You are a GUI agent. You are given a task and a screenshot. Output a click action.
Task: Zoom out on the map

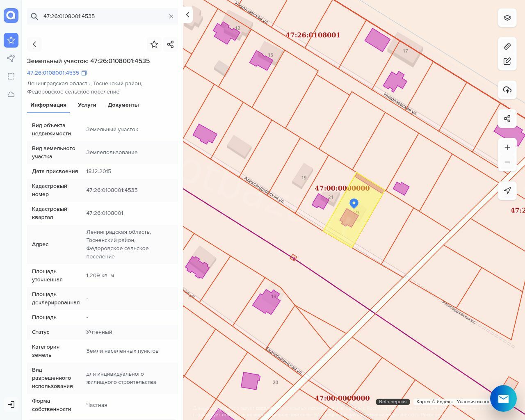[507, 162]
